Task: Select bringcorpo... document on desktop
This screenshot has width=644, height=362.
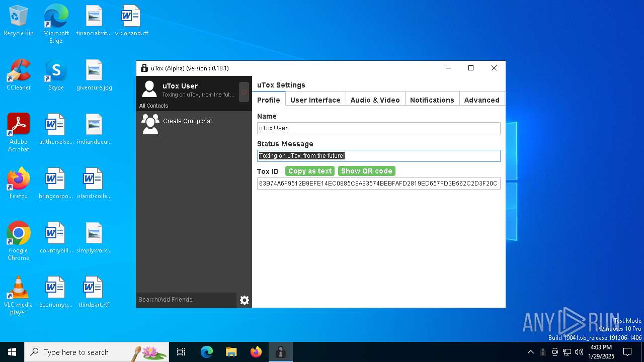Action: point(56,184)
